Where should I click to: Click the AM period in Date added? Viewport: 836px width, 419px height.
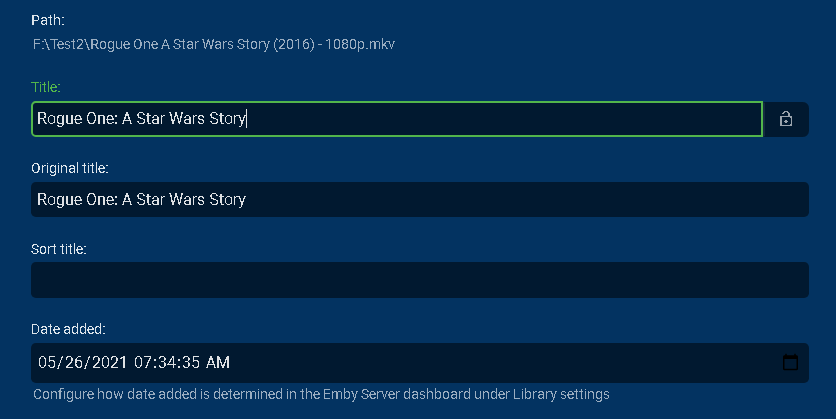pyautogui.click(x=221, y=363)
